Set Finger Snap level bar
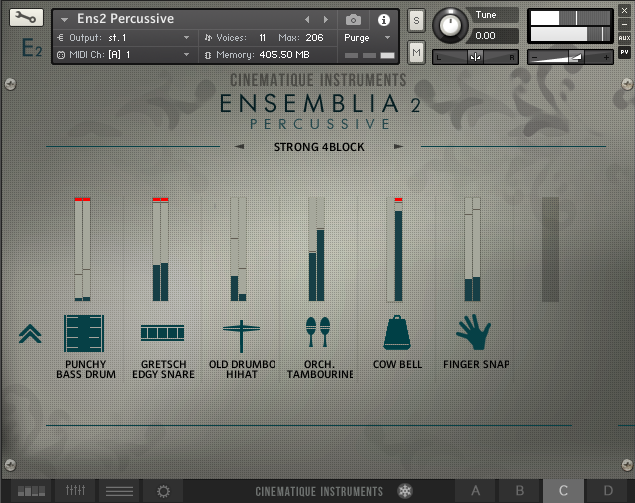 [x=473, y=249]
